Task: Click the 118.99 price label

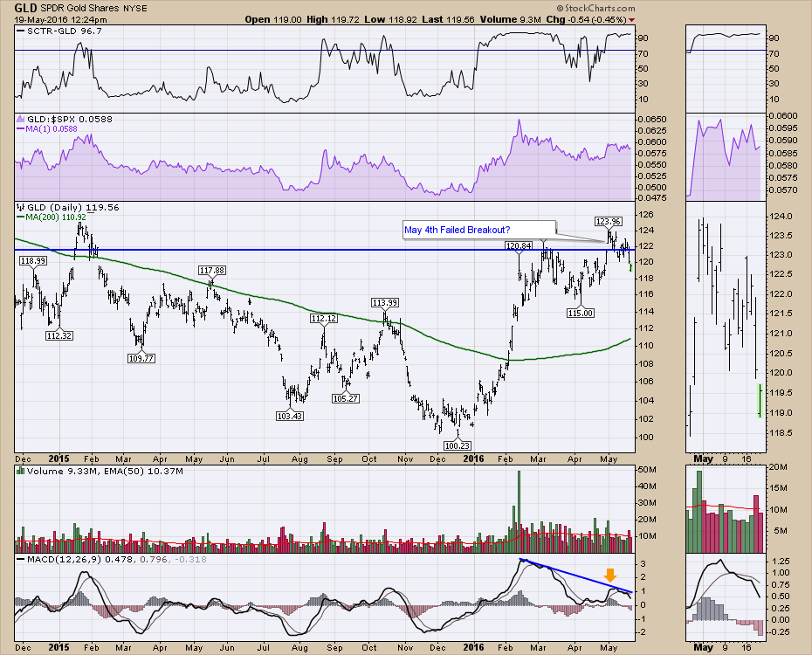Action: click(33, 261)
